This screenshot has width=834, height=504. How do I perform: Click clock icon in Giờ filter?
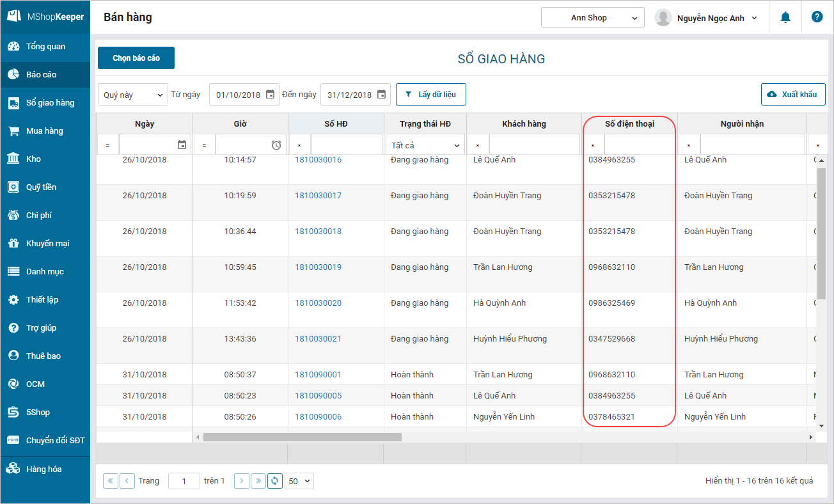(276, 145)
